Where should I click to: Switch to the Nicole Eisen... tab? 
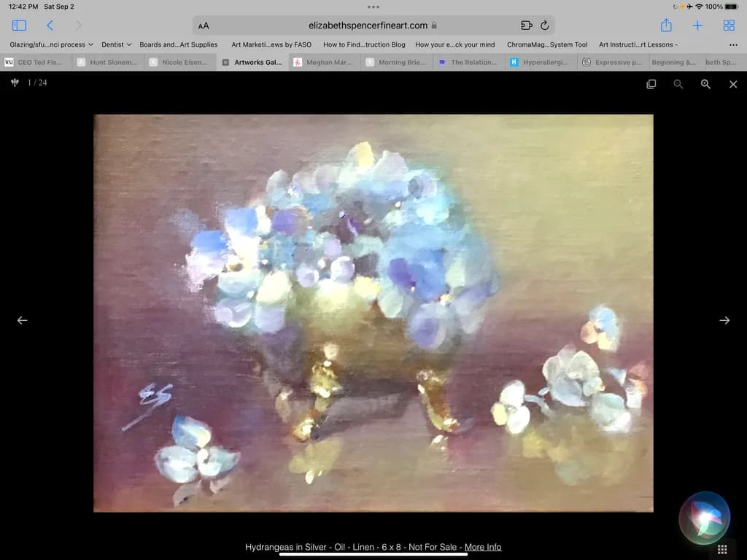coord(180,63)
